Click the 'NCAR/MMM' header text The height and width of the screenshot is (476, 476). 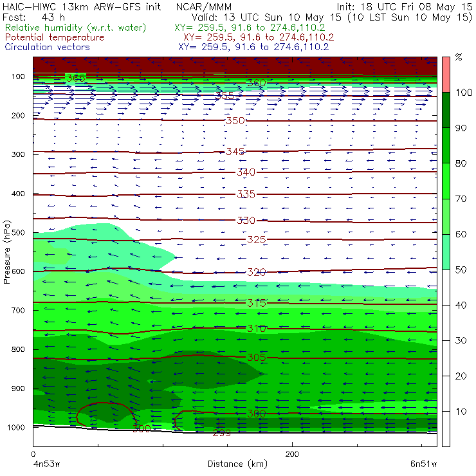coord(204,6)
